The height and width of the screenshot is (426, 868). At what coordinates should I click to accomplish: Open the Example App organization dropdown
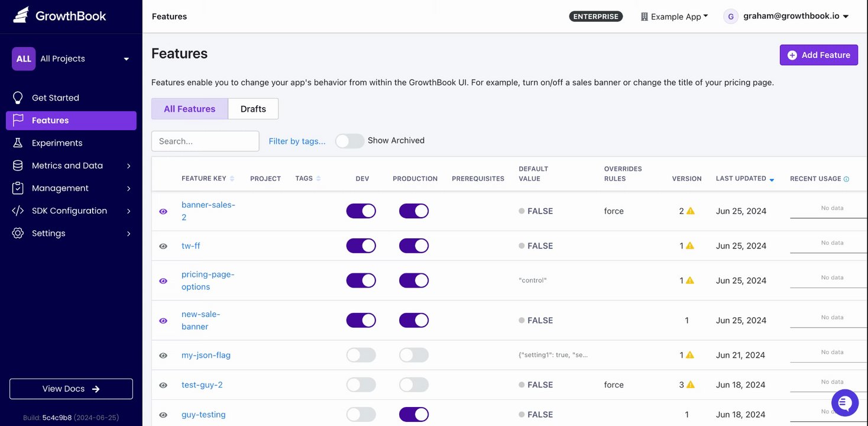click(675, 17)
